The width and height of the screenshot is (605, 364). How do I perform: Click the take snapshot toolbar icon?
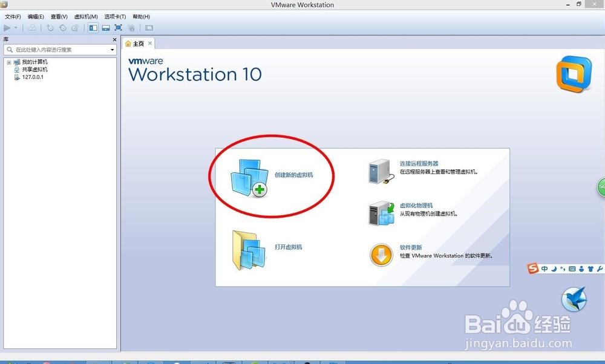pos(50,28)
